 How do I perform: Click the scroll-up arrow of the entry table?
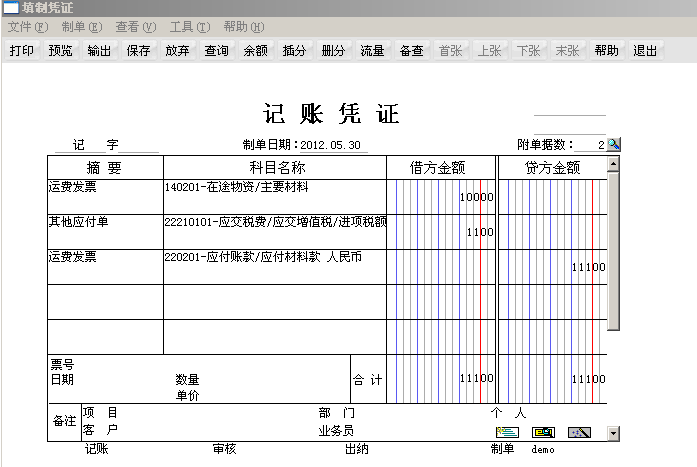tap(613, 164)
